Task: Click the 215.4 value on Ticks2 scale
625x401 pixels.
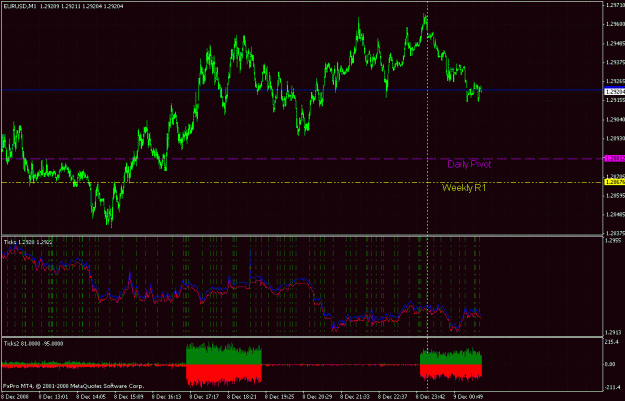Action: (x=612, y=342)
